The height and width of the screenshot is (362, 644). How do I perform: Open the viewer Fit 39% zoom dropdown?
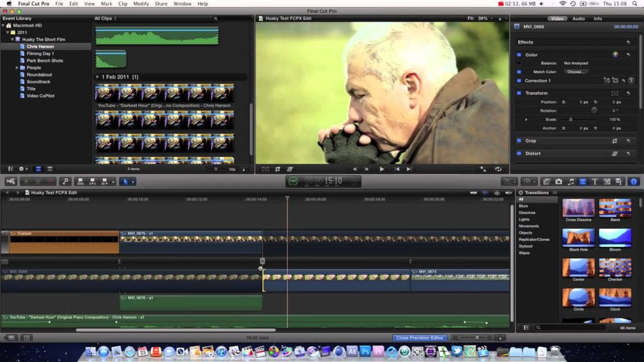480,18
